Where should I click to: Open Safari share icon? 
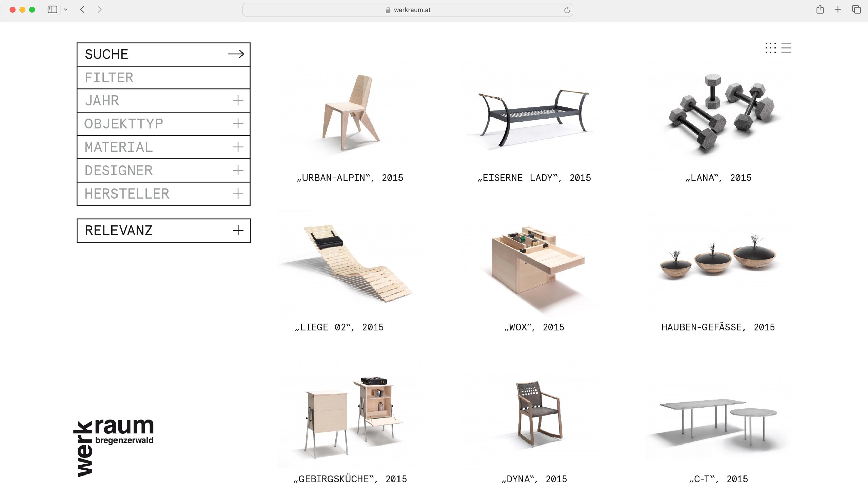click(x=820, y=9)
